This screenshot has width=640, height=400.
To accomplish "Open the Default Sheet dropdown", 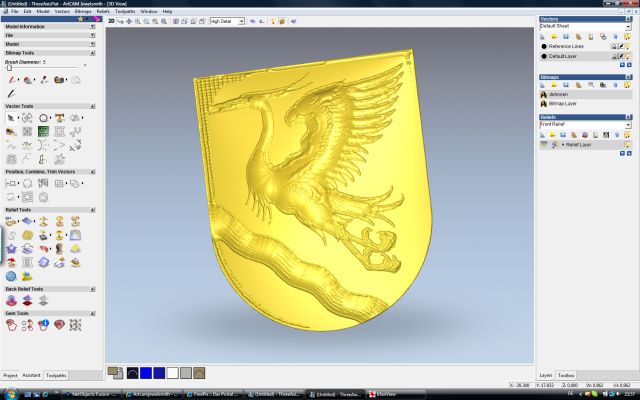I will (x=628, y=25).
